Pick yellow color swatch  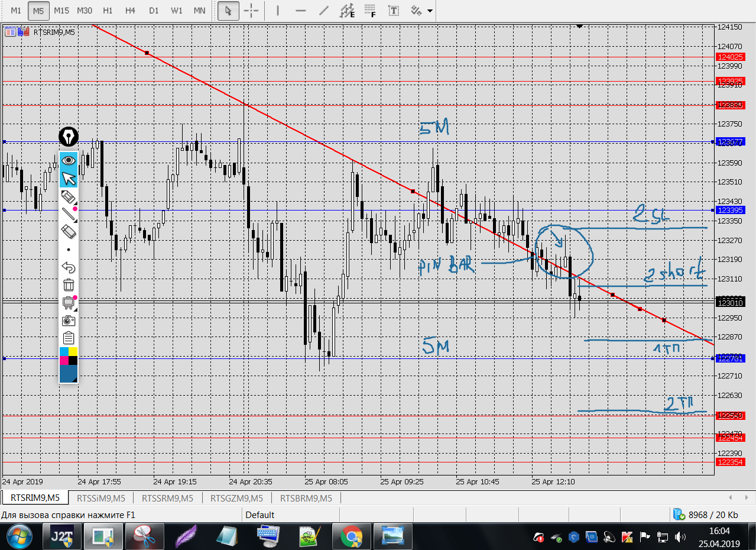pos(73,352)
